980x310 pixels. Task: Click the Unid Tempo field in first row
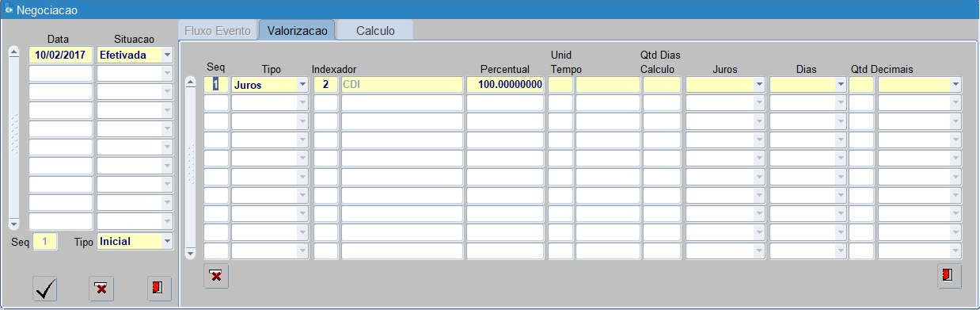pyautogui.click(x=560, y=84)
